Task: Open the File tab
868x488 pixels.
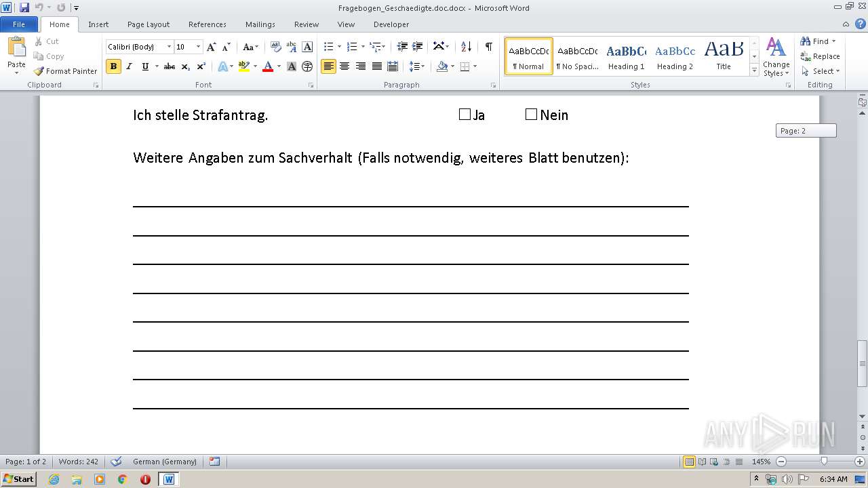Action: coord(19,24)
